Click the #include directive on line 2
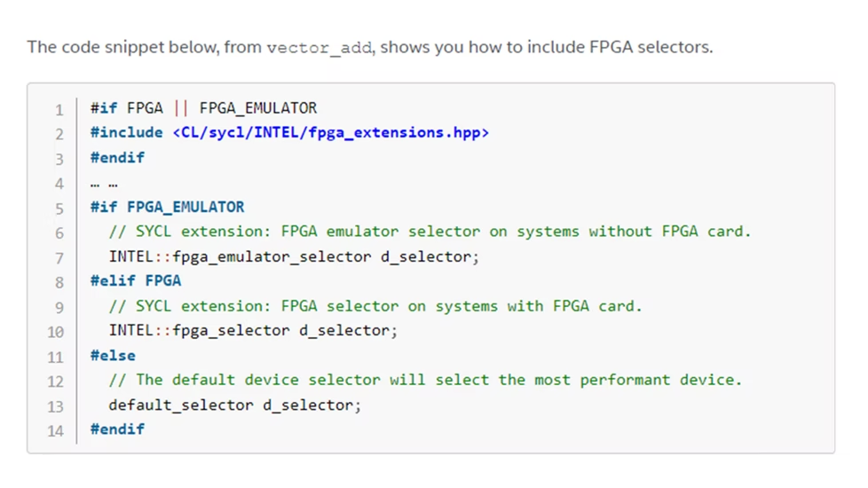This screenshot has width=868, height=488. pos(127,133)
